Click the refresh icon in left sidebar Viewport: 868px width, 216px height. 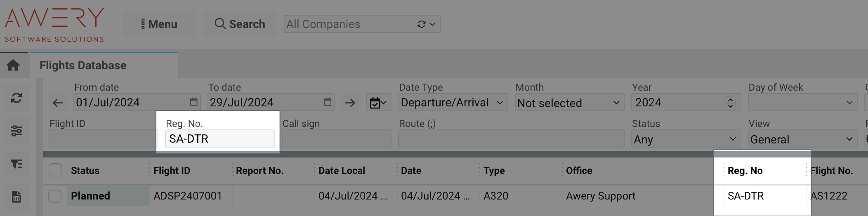[17, 98]
